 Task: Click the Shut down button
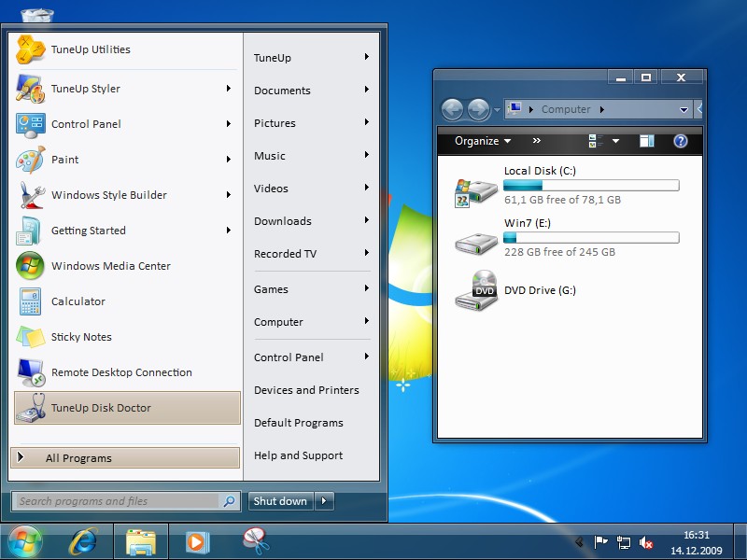coord(281,501)
